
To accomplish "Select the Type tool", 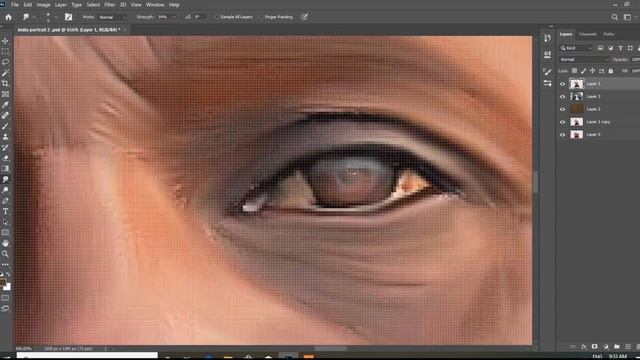I will pos(5,211).
